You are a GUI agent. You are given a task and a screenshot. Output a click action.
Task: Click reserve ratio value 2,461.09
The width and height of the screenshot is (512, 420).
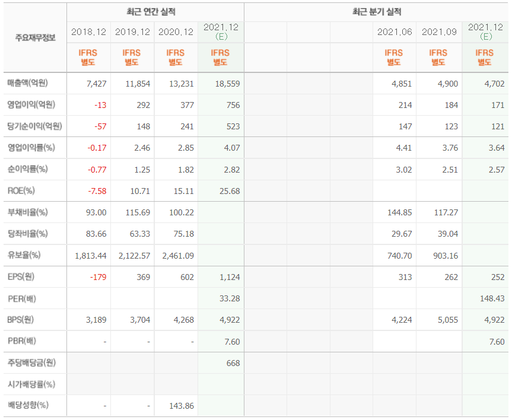(x=179, y=256)
